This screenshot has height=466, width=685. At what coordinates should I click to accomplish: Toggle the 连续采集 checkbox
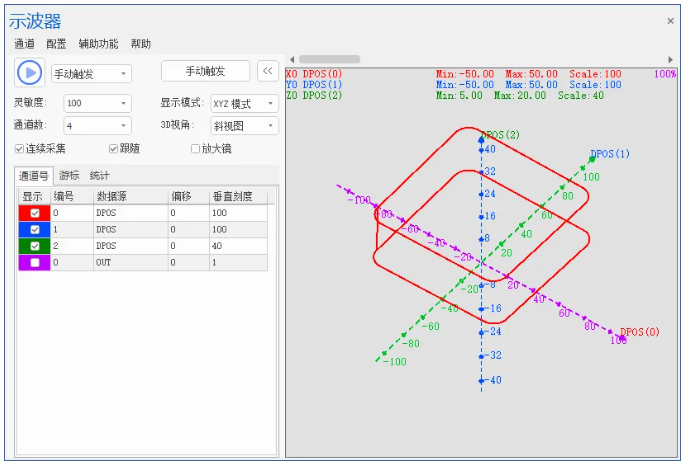(19, 149)
